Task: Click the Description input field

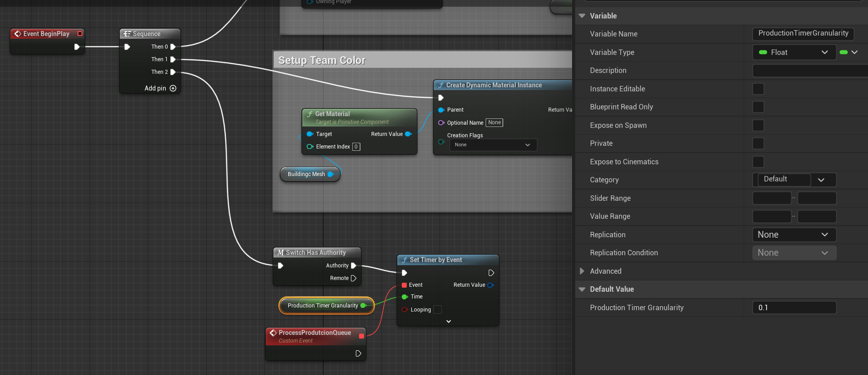Action: [x=810, y=71]
